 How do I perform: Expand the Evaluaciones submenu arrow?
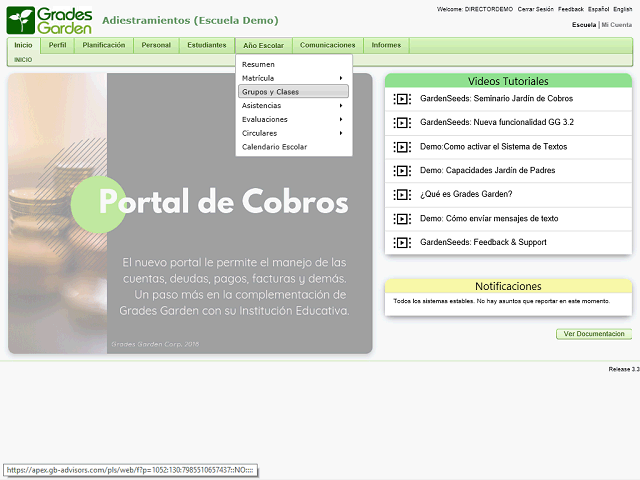point(341,120)
